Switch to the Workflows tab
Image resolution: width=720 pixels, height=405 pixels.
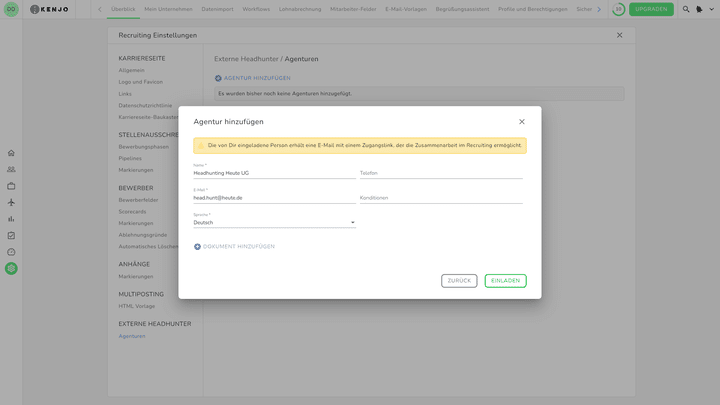point(256,9)
